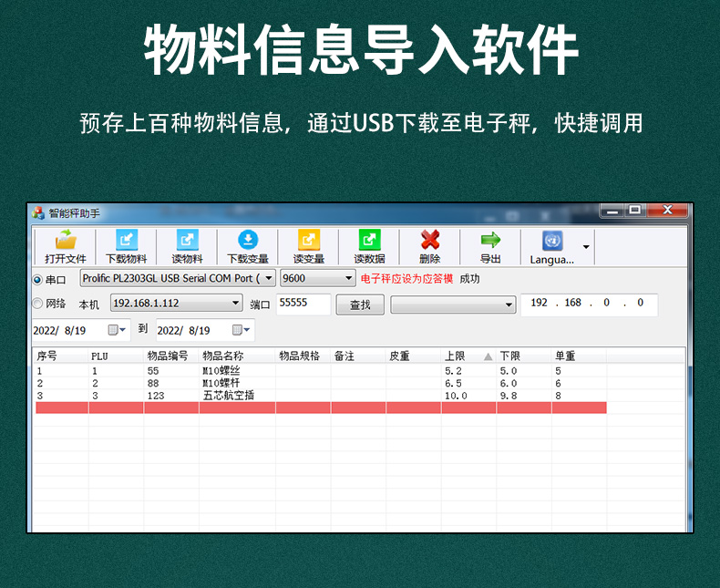Click the red X 删除 delete icon
This screenshot has height=588, width=720.
[x=429, y=240]
